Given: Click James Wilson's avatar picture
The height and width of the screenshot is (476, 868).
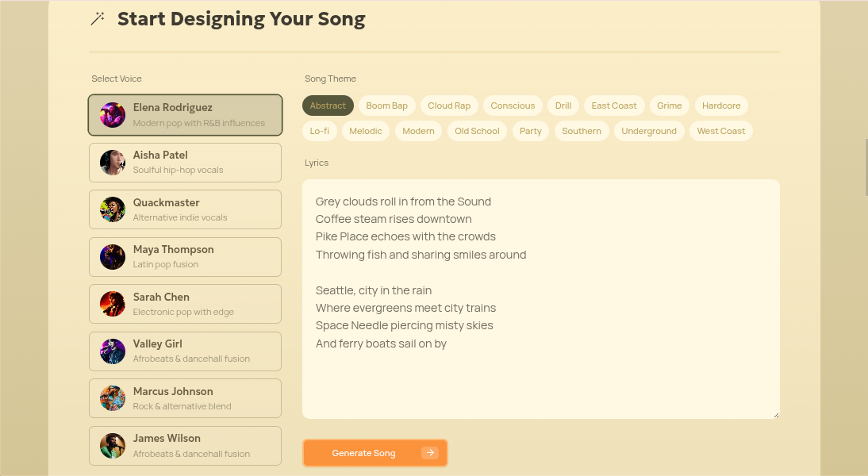Looking at the screenshot, I should tap(112, 445).
